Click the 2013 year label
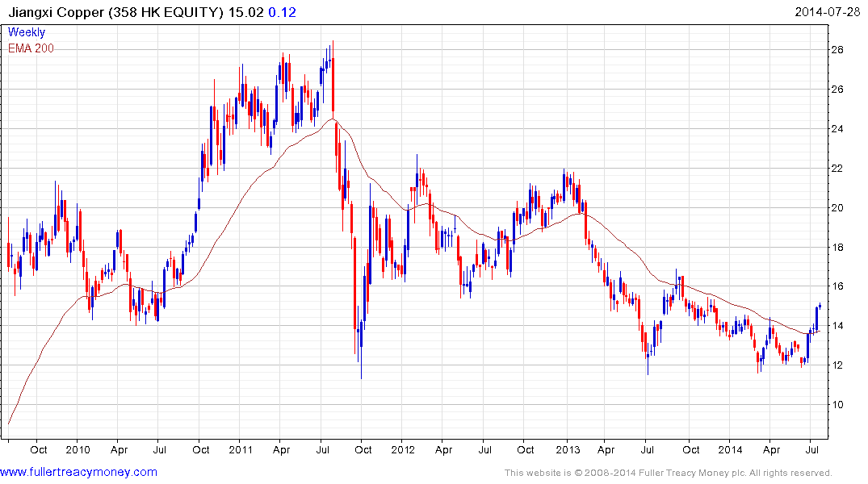 [568, 449]
